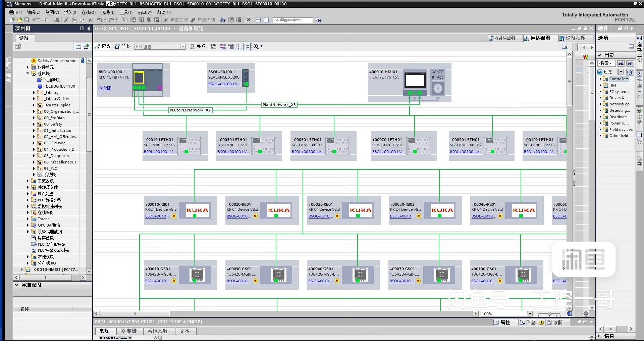Toggle the 过滤 filter checkbox in catalog

pyautogui.click(x=600, y=72)
